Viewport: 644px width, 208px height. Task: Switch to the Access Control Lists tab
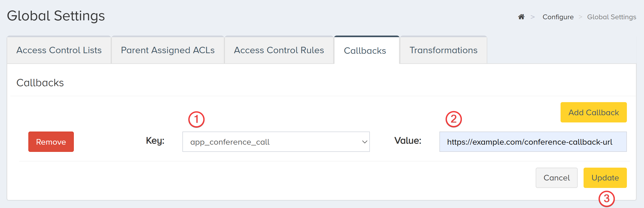59,50
